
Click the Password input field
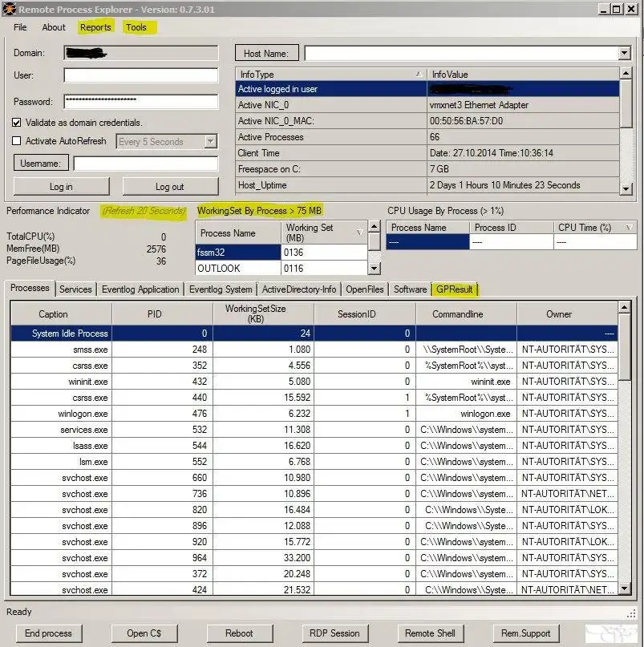pos(141,102)
